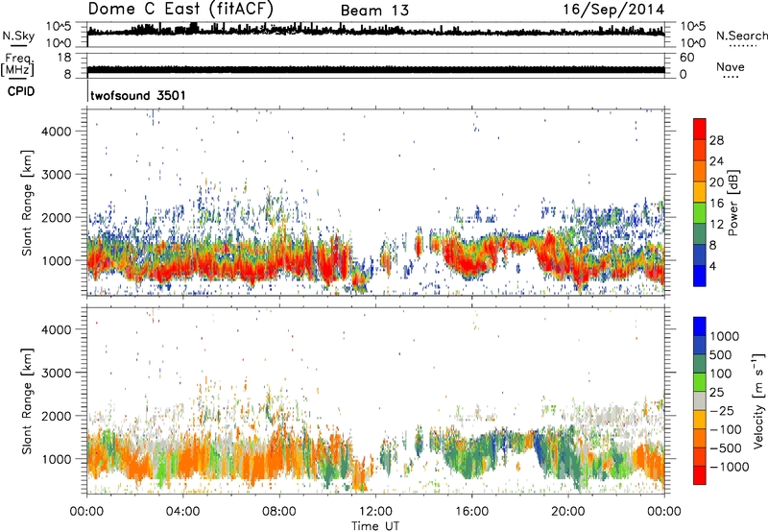The width and height of the screenshot is (768, 532).
Task: Click the '28' power scale value
Action: (716, 140)
